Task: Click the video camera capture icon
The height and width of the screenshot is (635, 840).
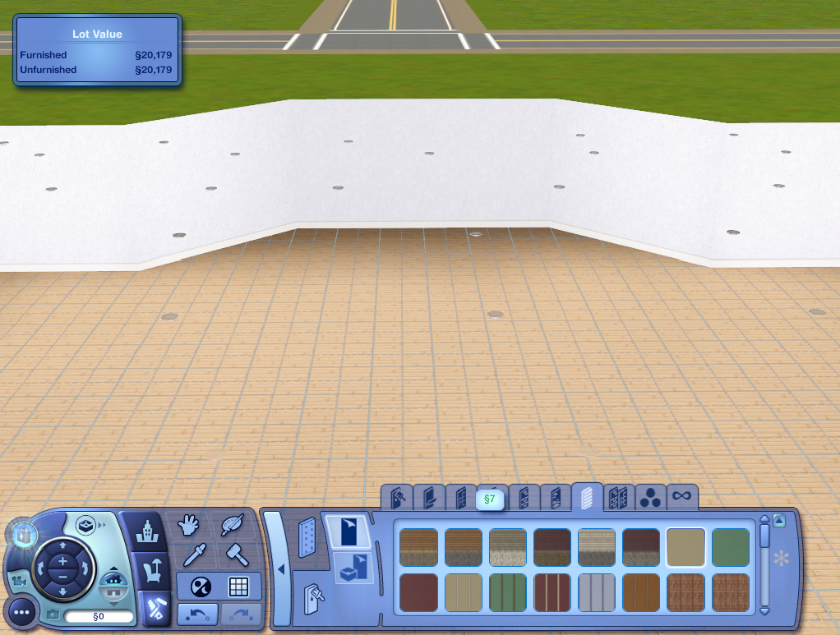Action: pos(19,582)
